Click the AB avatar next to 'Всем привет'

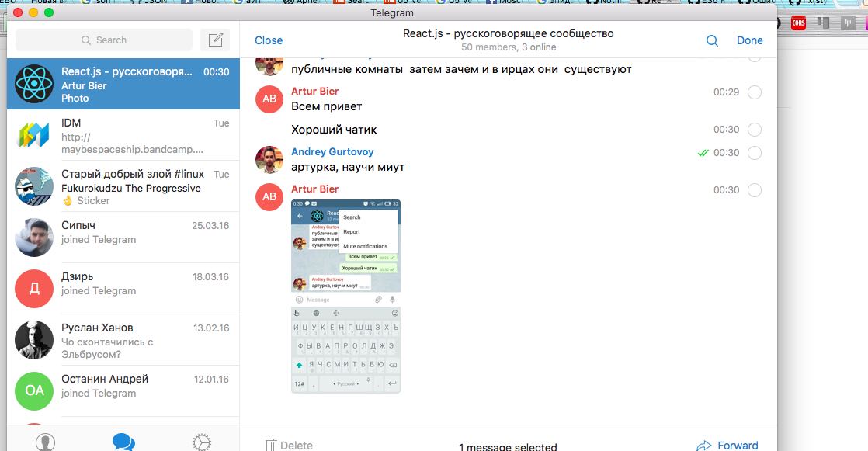pos(269,99)
